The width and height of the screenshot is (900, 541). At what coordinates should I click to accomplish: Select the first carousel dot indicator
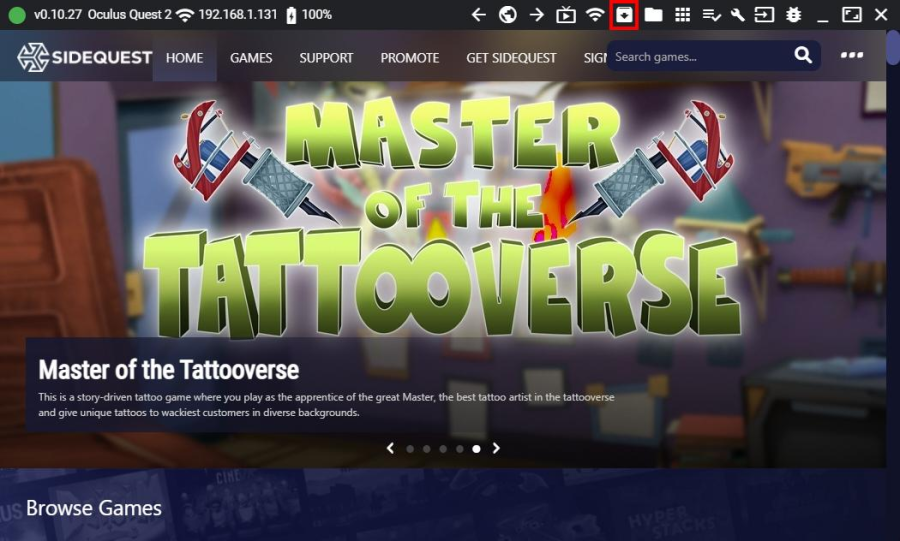pyautogui.click(x=410, y=449)
